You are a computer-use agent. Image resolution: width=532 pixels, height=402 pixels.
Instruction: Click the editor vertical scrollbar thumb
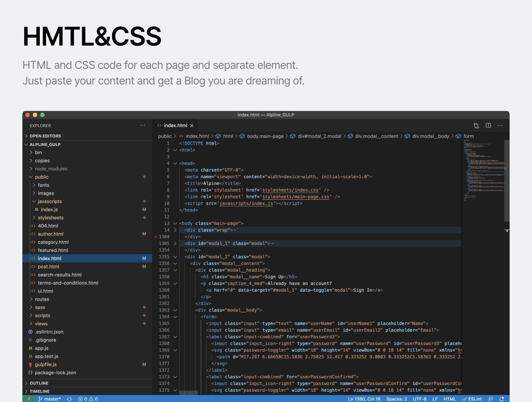point(507,180)
